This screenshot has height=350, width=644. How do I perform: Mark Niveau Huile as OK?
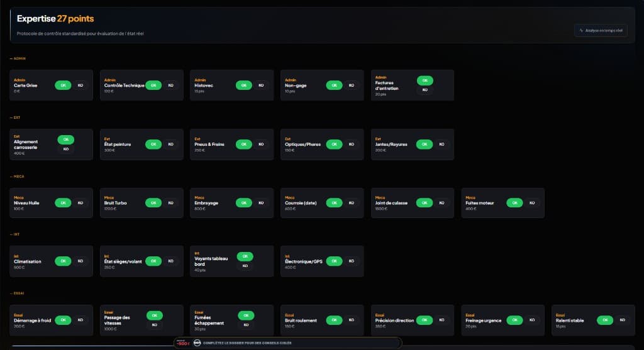coord(63,203)
